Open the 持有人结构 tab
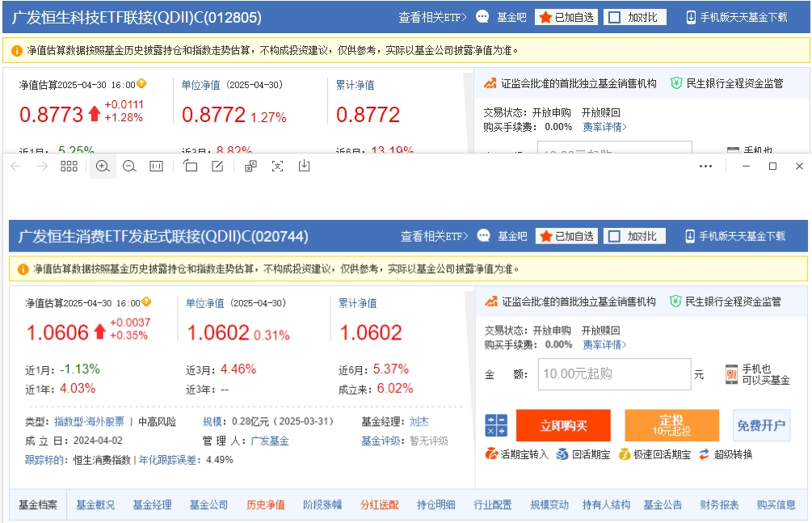Screen dimensions: 812x523 (606, 505)
